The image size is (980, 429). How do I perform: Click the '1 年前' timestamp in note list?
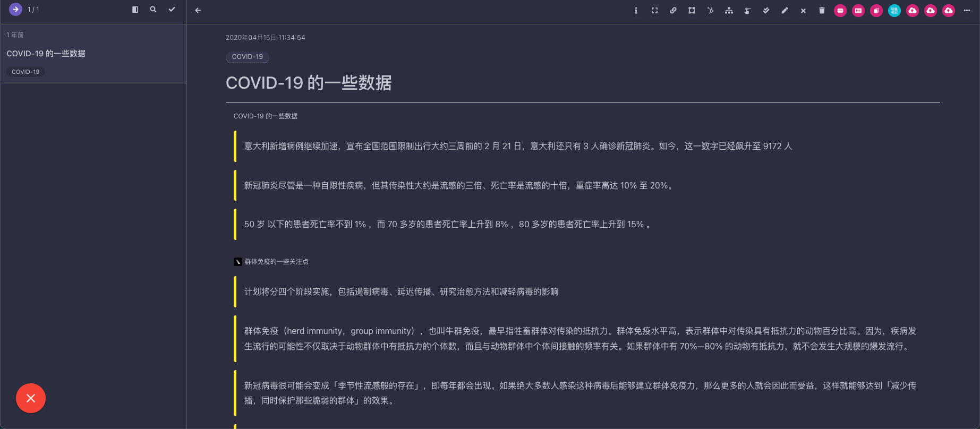[15, 35]
